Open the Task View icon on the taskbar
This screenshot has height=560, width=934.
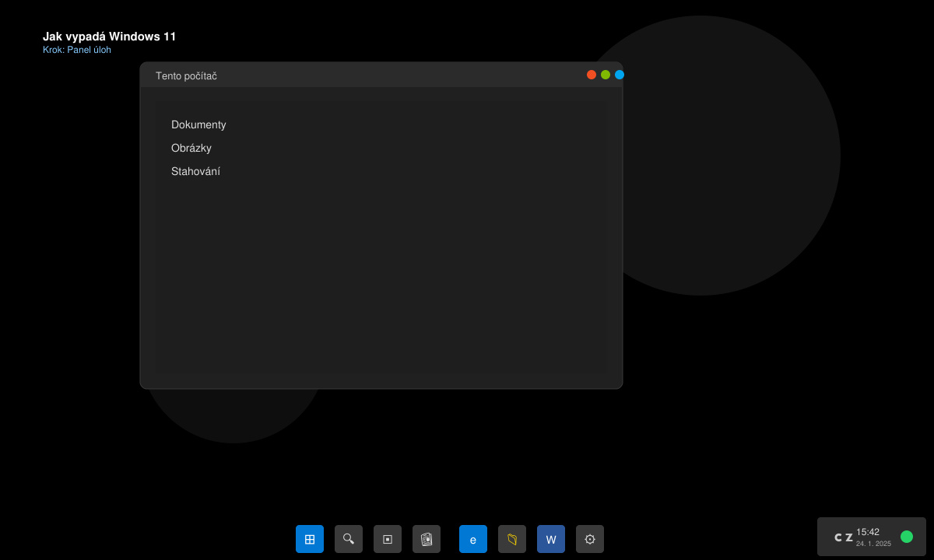[388, 539]
